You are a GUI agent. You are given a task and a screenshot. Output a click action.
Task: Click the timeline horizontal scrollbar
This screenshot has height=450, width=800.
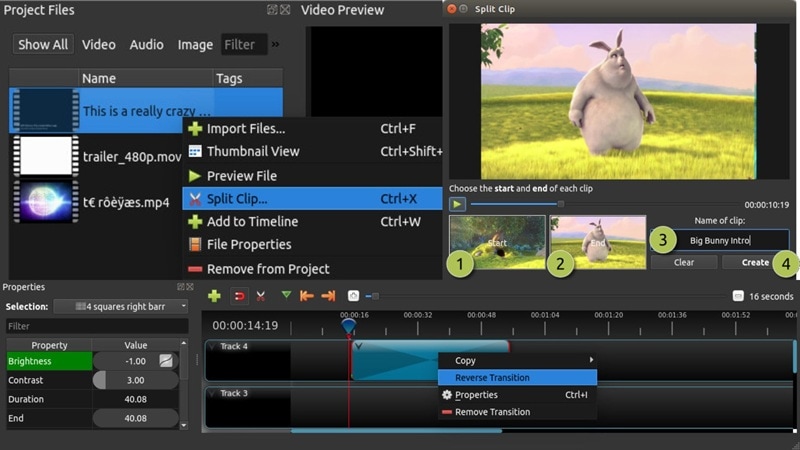pos(396,431)
